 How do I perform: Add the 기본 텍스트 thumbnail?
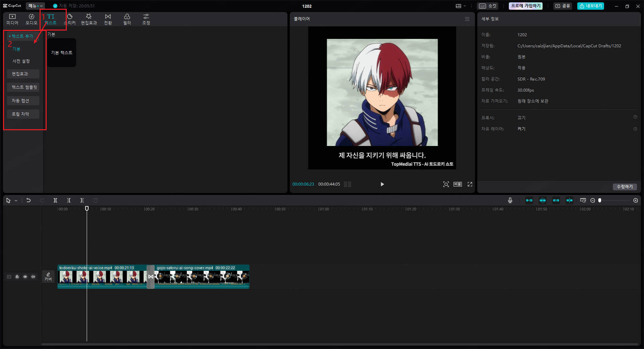62,53
